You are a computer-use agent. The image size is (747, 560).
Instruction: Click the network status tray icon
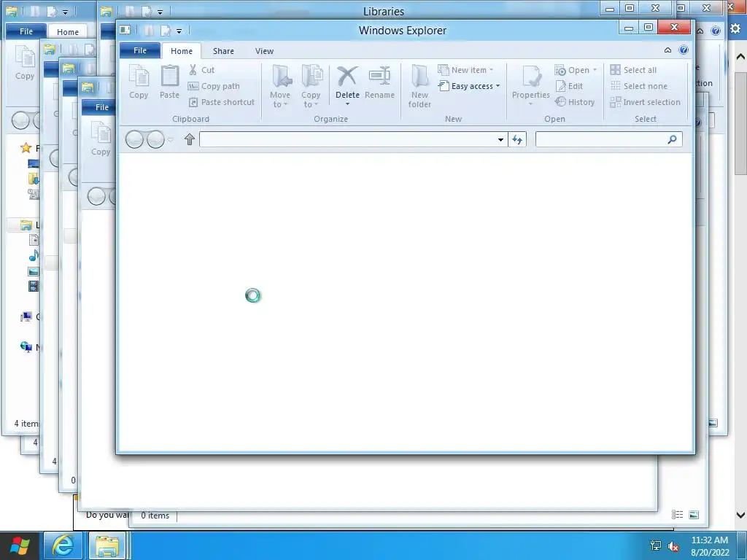pos(656,546)
